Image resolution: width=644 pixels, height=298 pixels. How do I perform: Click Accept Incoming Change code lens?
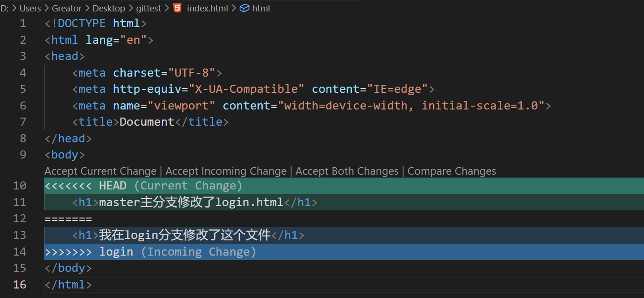click(x=226, y=171)
